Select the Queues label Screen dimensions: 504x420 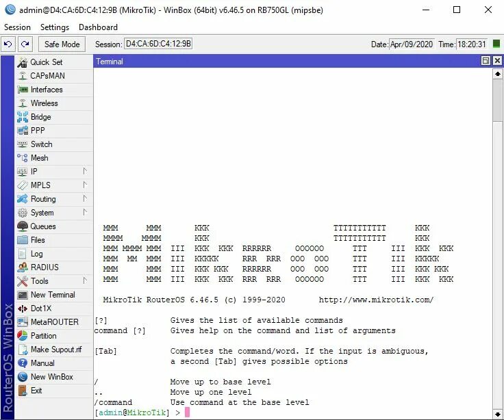pyautogui.click(x=43, y=226)
